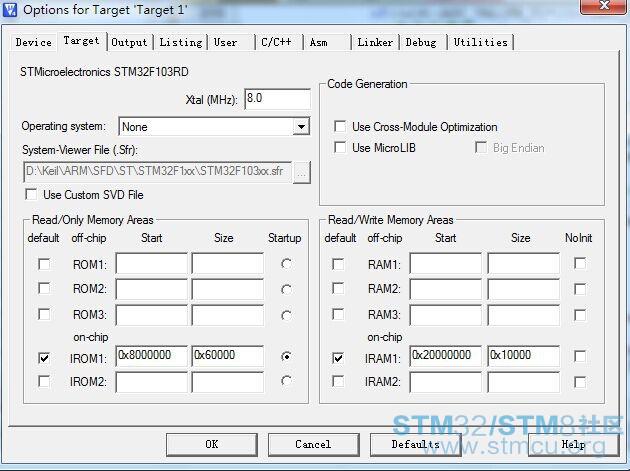Click the ROM2 Start address field
630x471 pixels.
[151, 289]
